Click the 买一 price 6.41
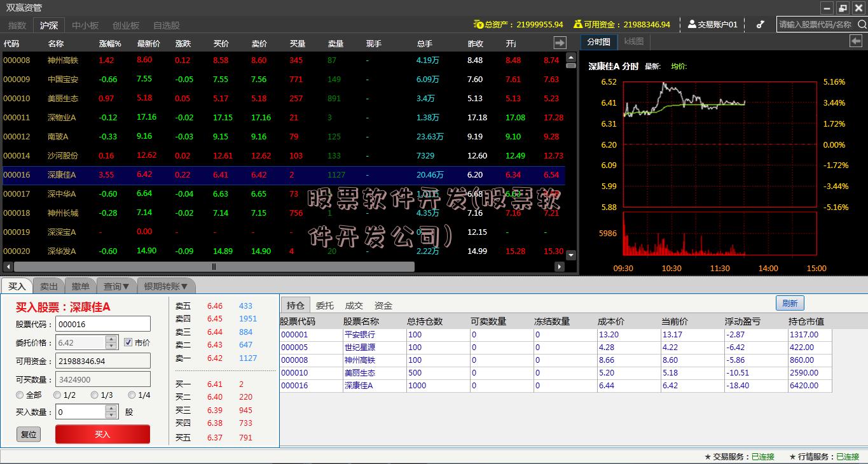This screenshot has height=464, width=868. point(215,384)
